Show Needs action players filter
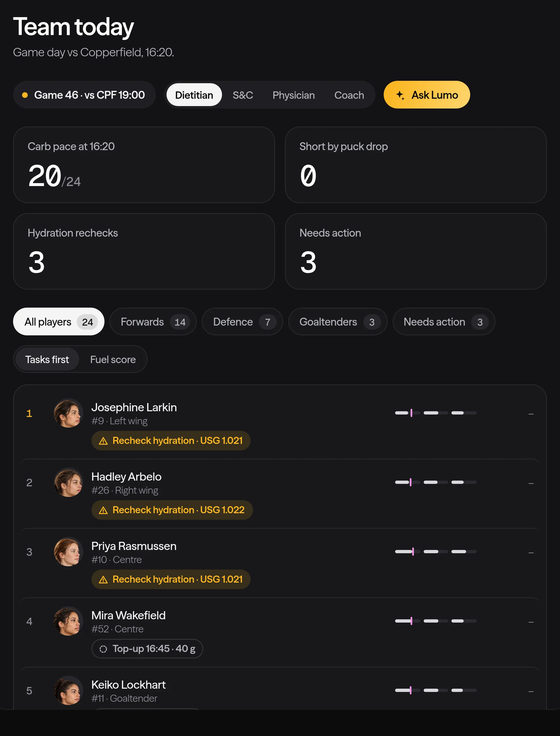Screen dimensions: 560x736 (x=444, y=322)
